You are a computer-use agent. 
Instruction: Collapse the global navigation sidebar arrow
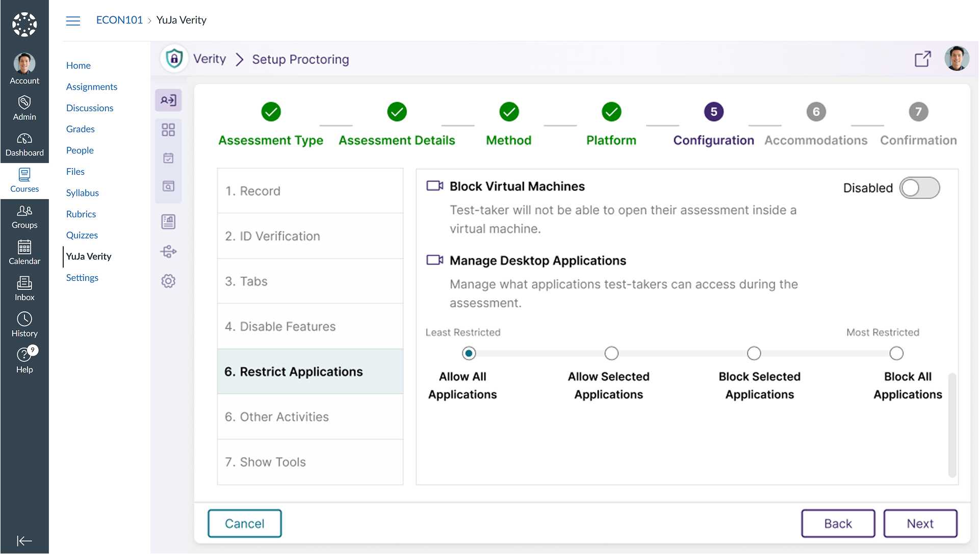point(24,541)
